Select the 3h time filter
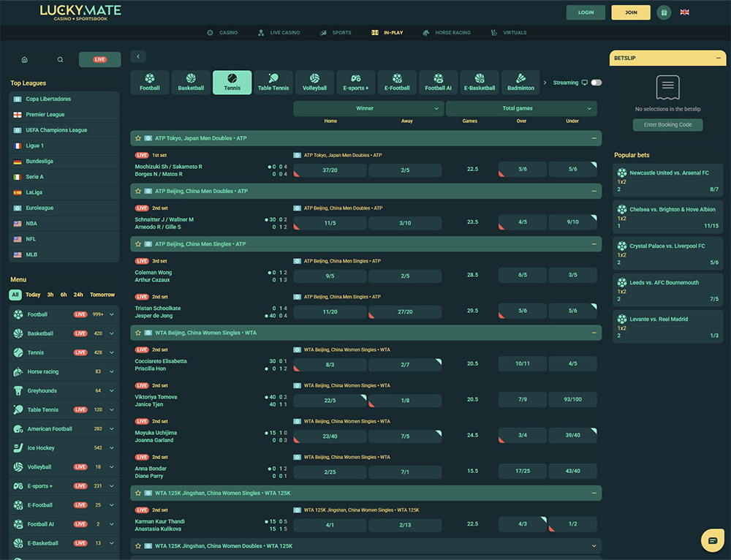This screenshot has width=731, height=560. point(50,295)
